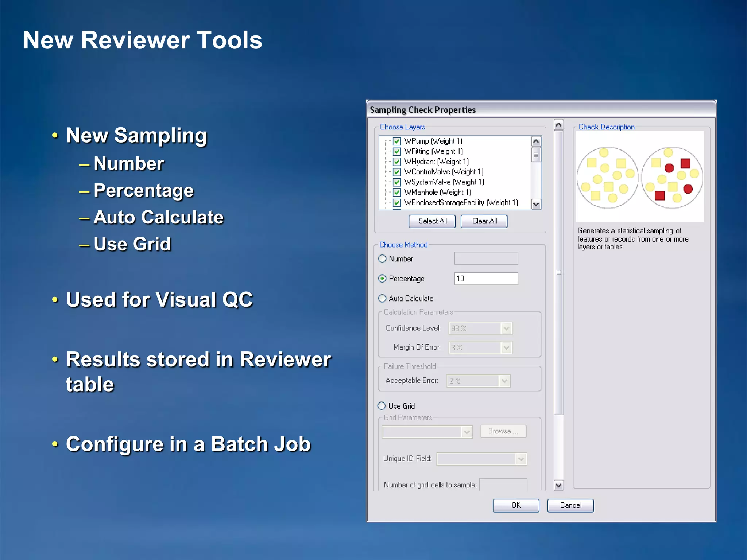This screenshot has height=560, width=747.
Task: Select the Percentage radio button
Action: click(x=382, y=279)
